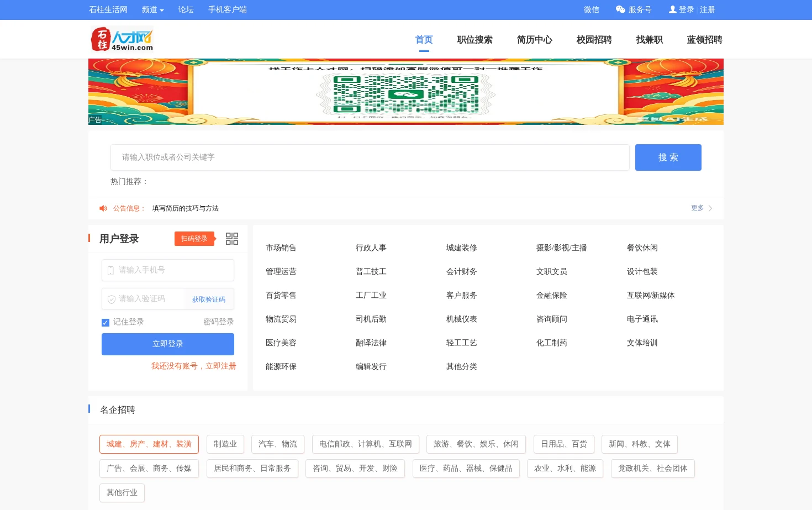Focus the phone number input field

tap(168, 270)
